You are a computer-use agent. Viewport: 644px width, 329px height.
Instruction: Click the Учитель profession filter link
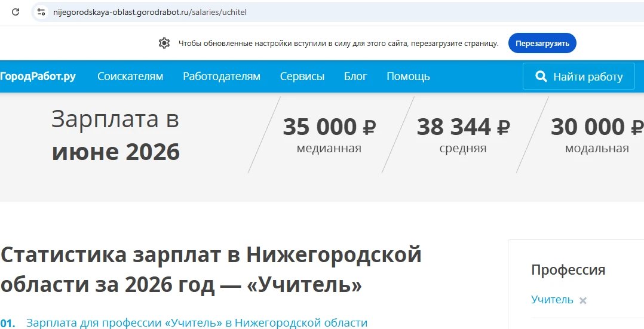click(x=552, y=300)
